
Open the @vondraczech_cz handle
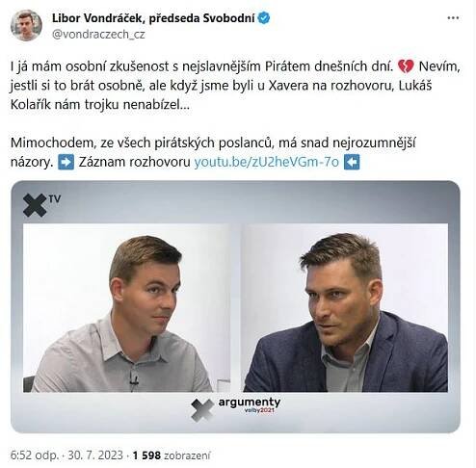click(98, 35)
